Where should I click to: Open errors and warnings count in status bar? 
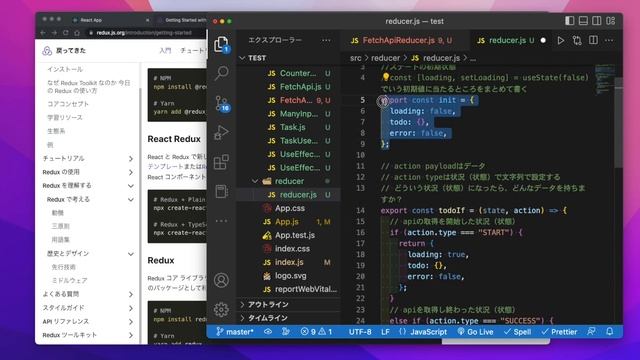coord(316,332)
